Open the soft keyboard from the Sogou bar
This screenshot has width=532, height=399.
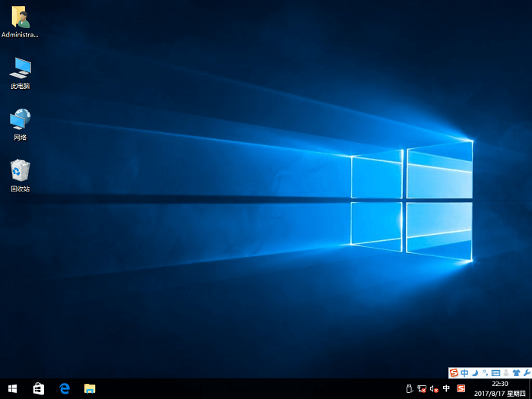pos(496,373)
